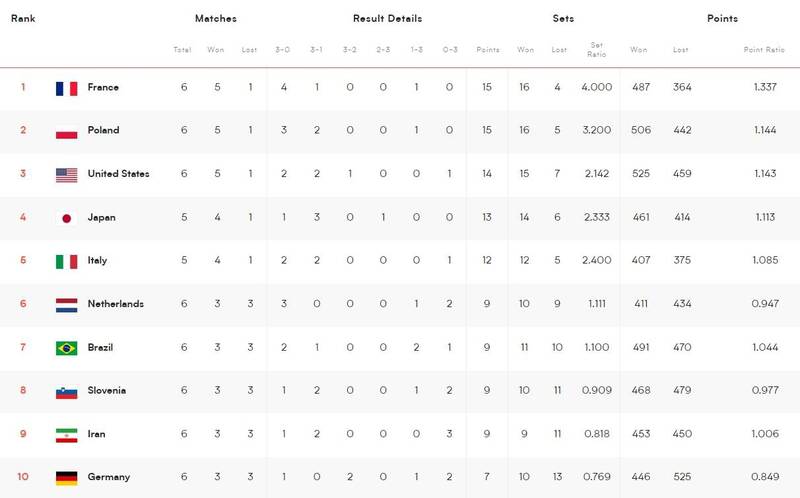Click the United States flag icon
Screen dimensions: 800x498
(x=67, y=174)
